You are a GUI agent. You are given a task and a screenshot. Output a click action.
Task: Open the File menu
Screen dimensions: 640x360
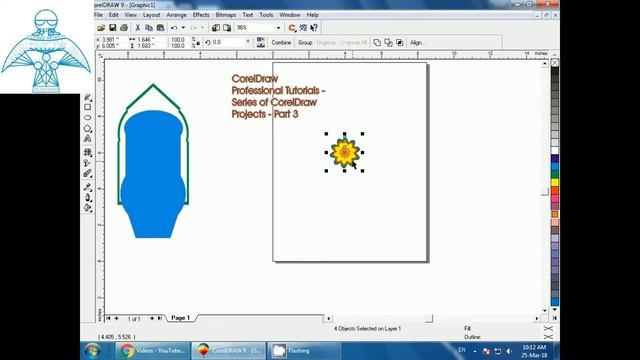tap(98, 15)
